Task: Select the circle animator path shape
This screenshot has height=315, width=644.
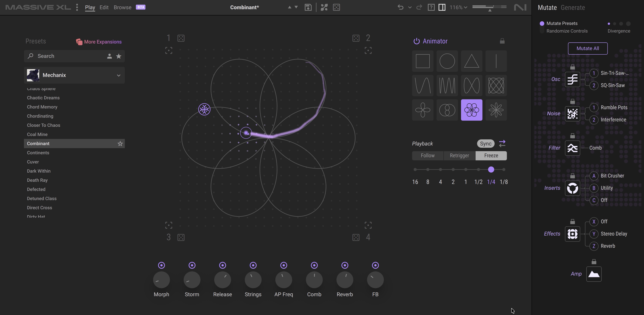Action: [447, 61]
